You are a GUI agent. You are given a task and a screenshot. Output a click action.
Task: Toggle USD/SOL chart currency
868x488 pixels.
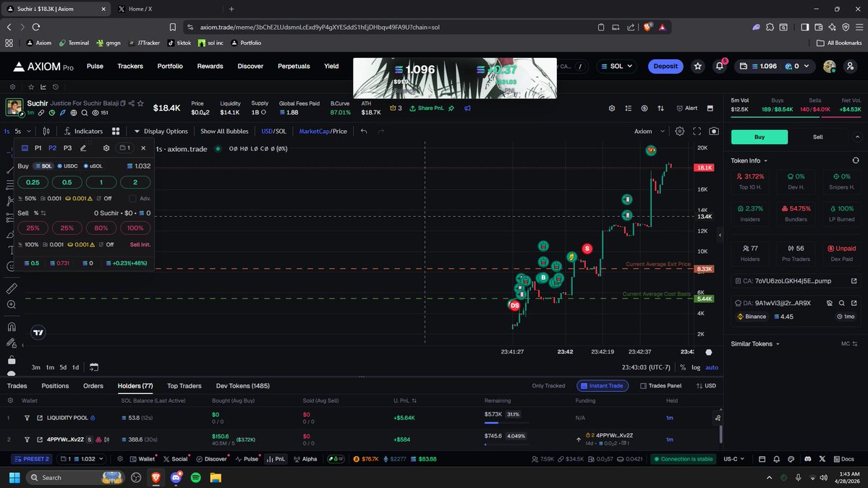[273, 131]
